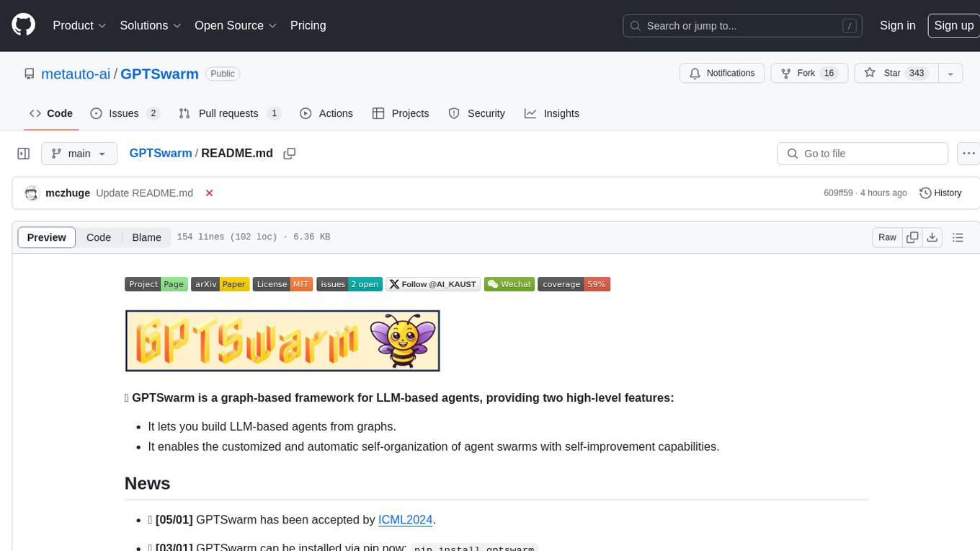Open the README outline list

(958, 237)
